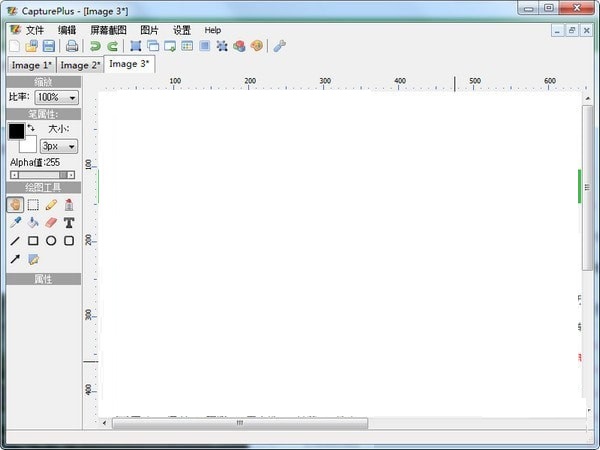Click the black foreground color swatch
Viewport: 600px width, 450px height.
pos(16,131)
